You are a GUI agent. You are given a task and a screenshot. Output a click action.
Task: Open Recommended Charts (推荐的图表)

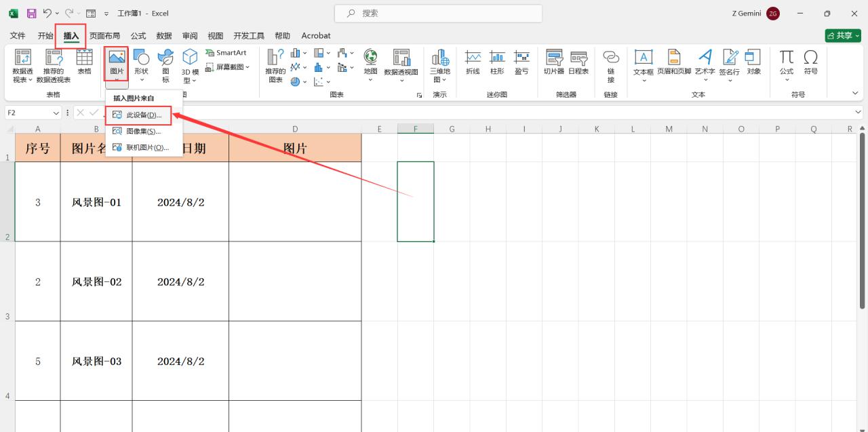pos(275,66)
